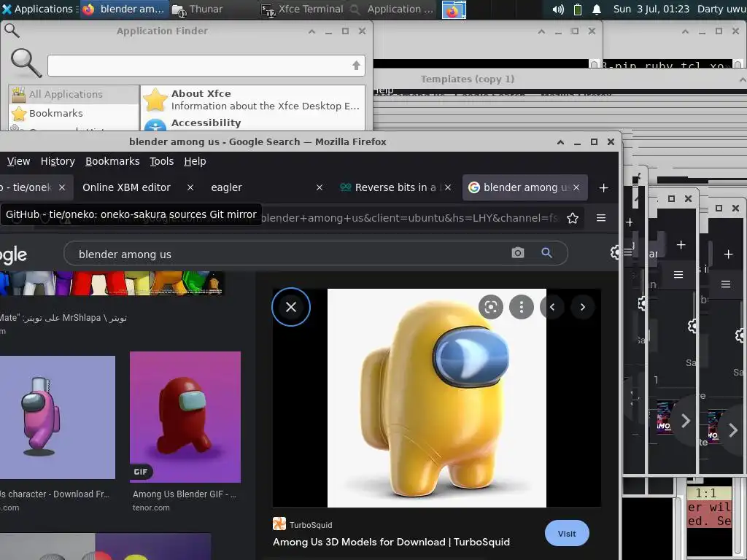The width and height of the screenshot is (747, 560).
Task: Close the image preview panel
Action: click(x=291, y=307)
